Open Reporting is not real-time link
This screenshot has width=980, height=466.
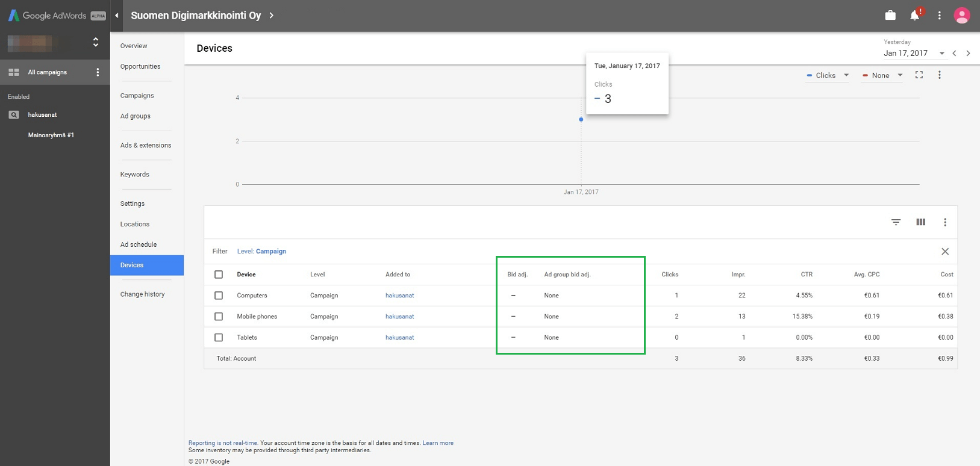(x=223, y=443)
